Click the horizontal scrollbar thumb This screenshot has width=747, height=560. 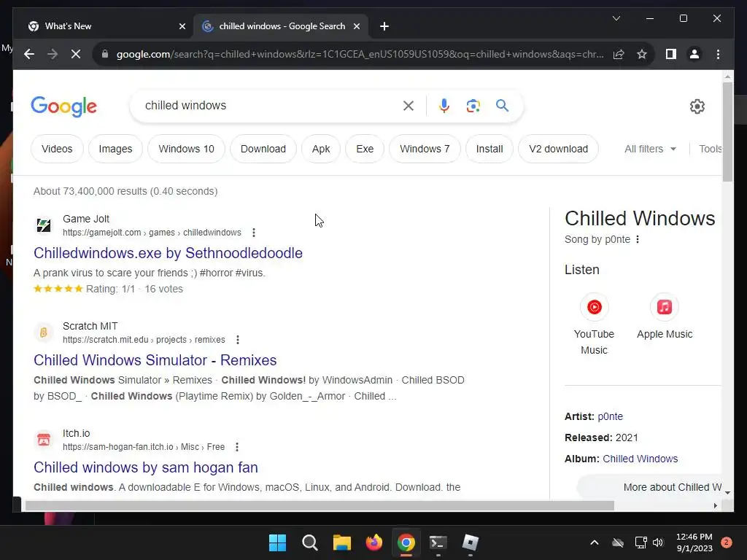320,505
